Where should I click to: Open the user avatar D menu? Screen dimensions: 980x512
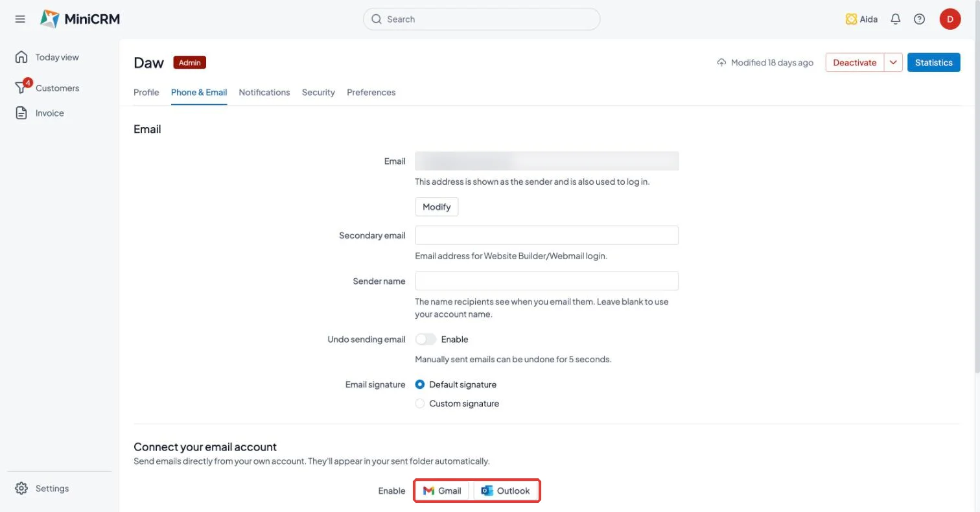[x=950, y=19]
